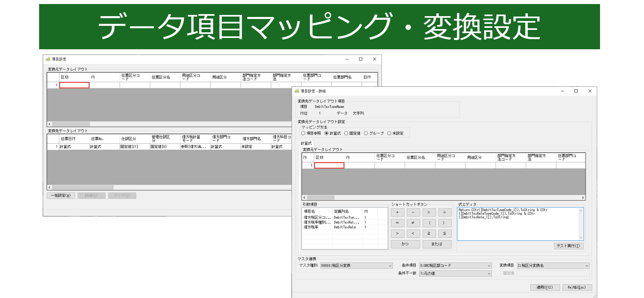Click the 仕訳区分 column header in 項目設定
Viewport: 644px width, 298px height.
click(135, 139)
